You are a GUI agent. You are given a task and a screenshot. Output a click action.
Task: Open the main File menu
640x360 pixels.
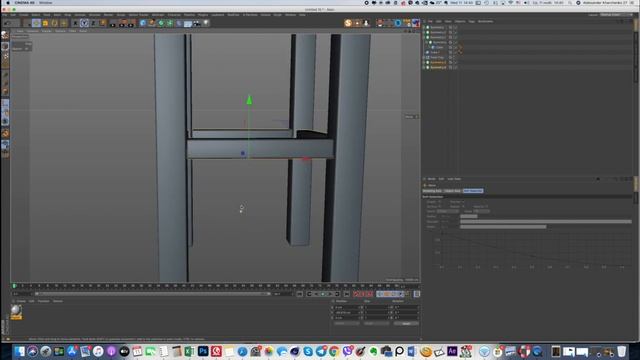(4, 15)
